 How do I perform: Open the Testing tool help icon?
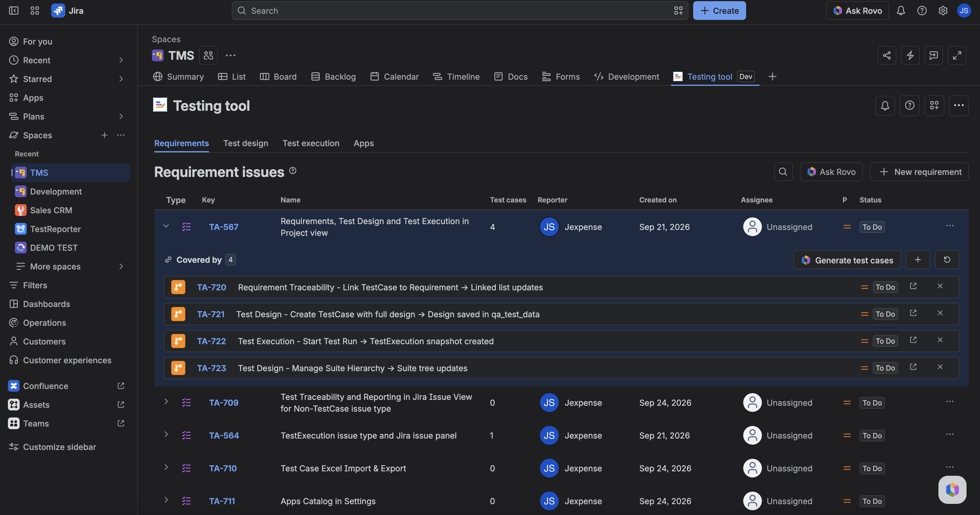click(910, 105)
